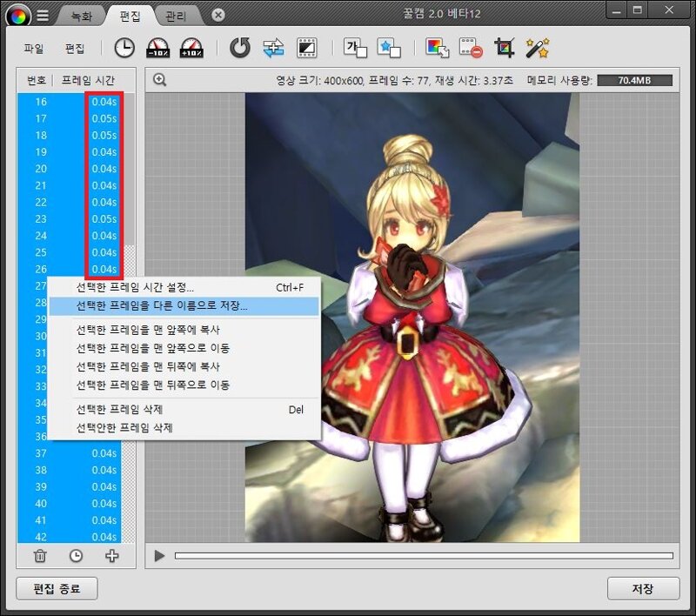Viewport: 696px width, 616px height.
Task: Switch to the 녹화 tab
Action: click(81, 17)
